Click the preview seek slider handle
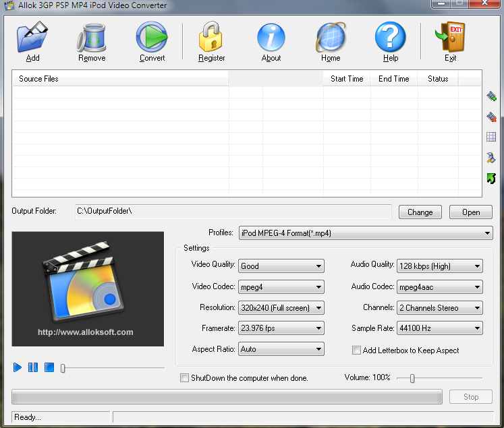The width and height of the screenshot is (504, 428). click(x=63, y=368)
